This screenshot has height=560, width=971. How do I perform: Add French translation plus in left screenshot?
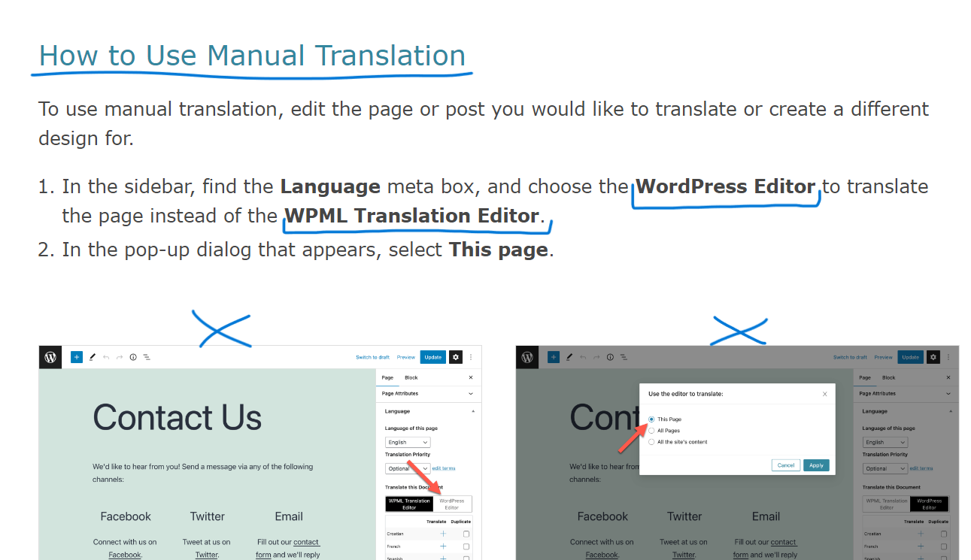point(443,546)
